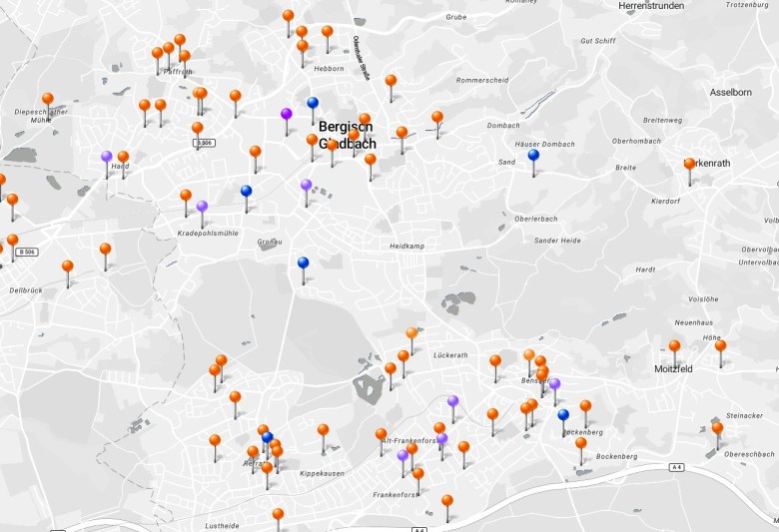
Task: Select the orange pin above Dombach
Action: point(436,117)
